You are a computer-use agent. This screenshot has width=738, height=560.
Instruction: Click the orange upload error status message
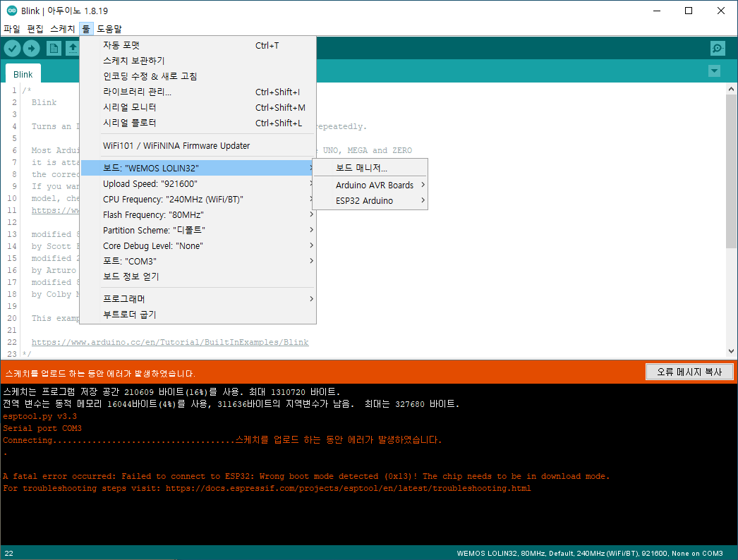[x=99, y=374]
